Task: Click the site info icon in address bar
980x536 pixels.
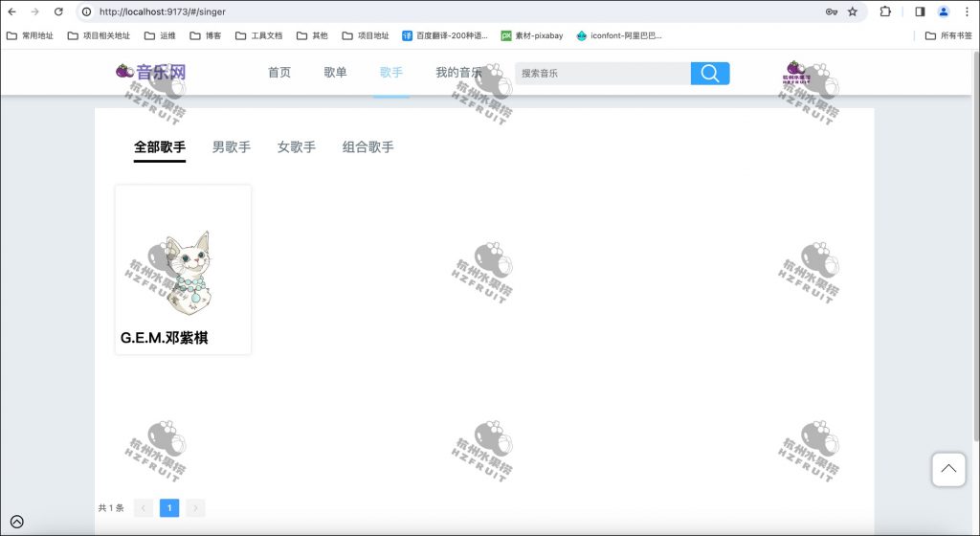Action: [x=87, y=11]
